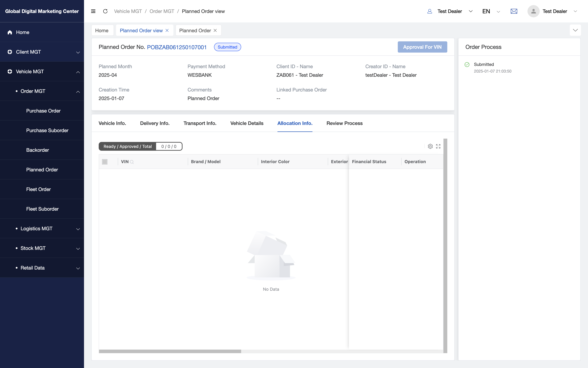Toggle table fullscreen icon

point(438,146)
